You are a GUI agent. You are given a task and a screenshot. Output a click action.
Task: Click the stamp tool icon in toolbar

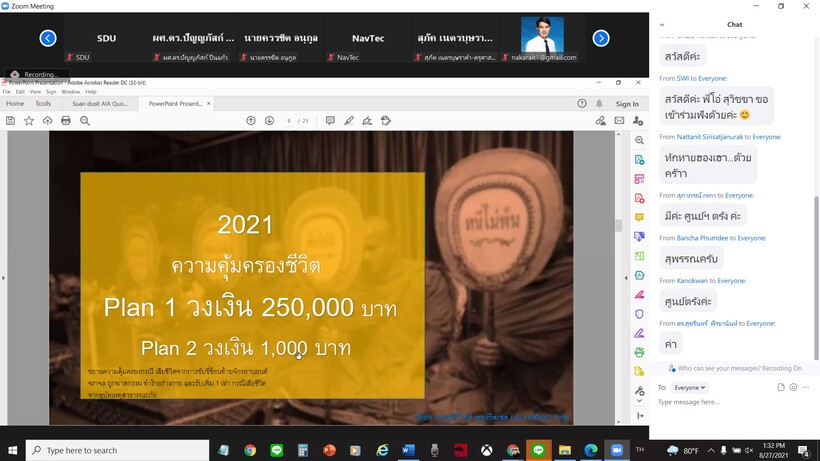point(386,121)
